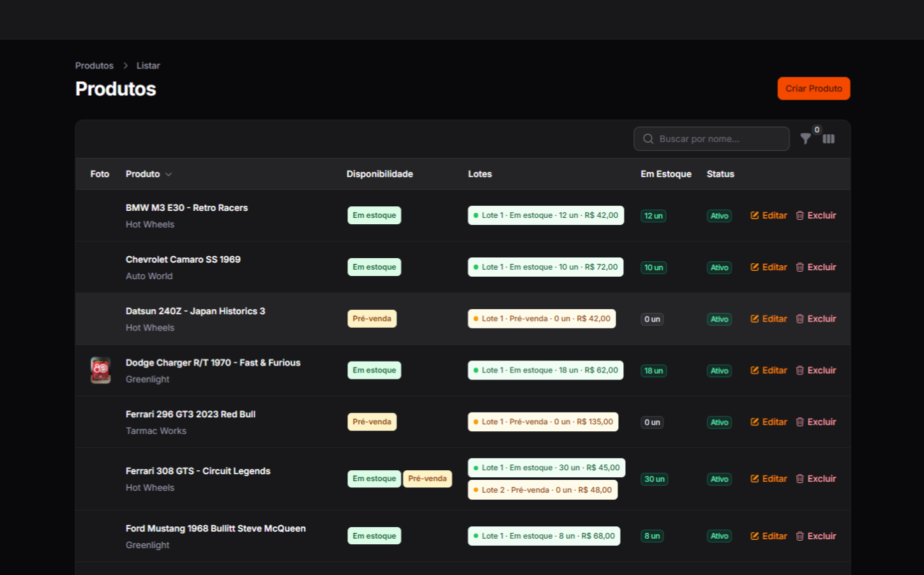Click Pré-venda badge in Datsun 240Z row
The height and width of the screenshot is (575, 924).
372,319
